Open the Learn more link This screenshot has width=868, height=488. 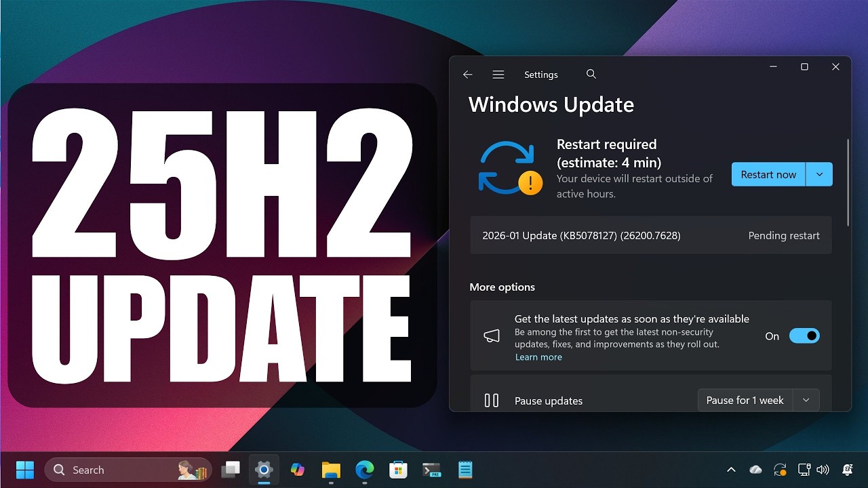(x=538, y=357)
